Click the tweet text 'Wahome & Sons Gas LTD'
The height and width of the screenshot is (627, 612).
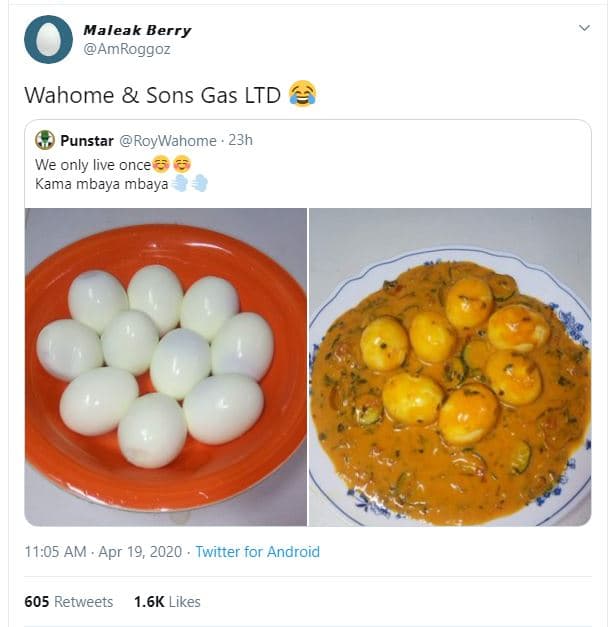[152, 96]
